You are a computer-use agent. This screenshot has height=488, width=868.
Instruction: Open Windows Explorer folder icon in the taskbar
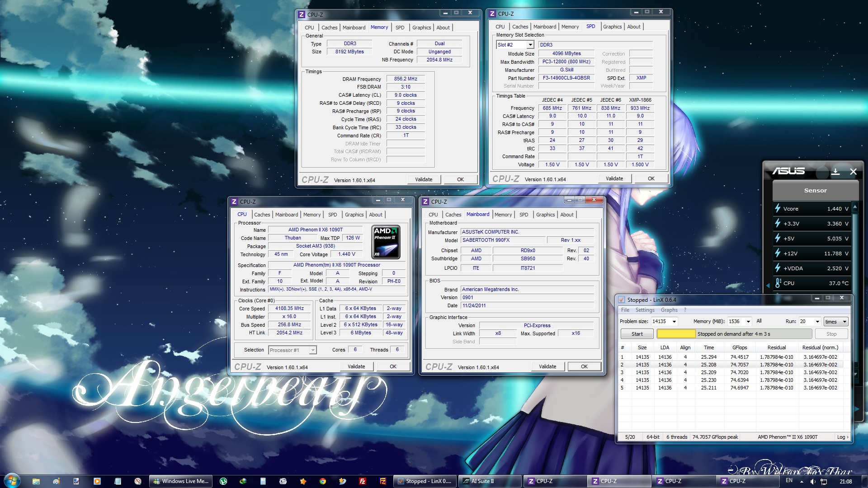tap(36, 481)
